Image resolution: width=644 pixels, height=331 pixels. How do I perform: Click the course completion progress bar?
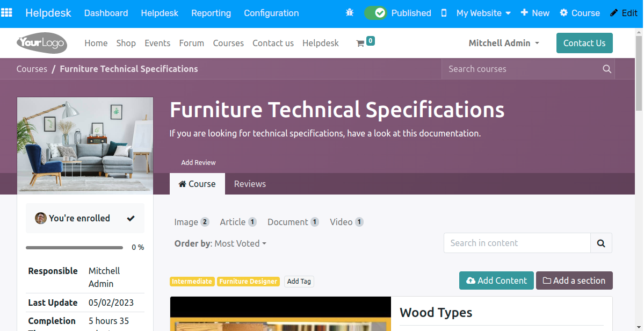(74, 248)
